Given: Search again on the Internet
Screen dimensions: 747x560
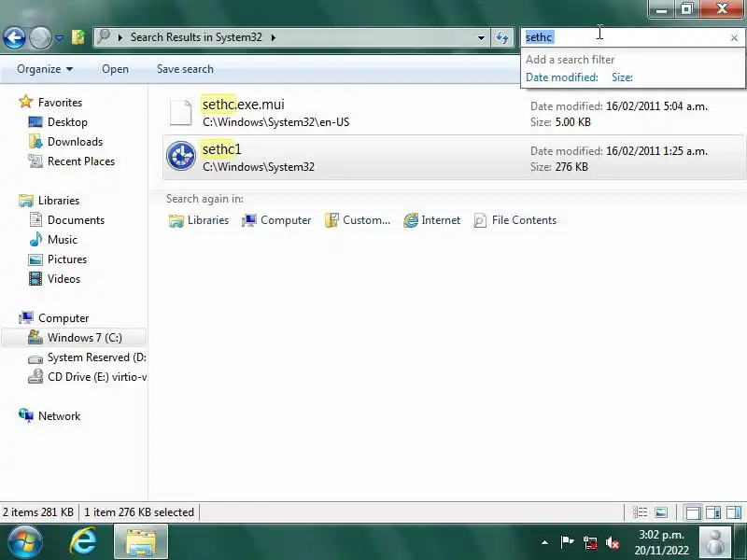Looking at the screenshot, I should coord(431,220).
